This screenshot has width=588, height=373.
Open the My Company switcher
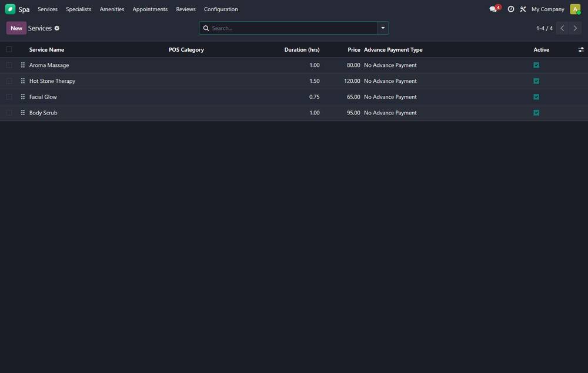coord(547,9)
